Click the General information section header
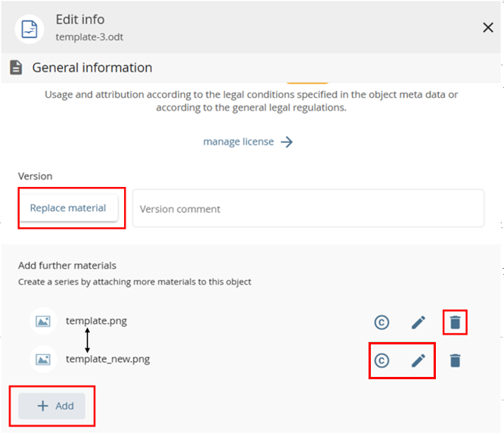 tap(92, 68)
